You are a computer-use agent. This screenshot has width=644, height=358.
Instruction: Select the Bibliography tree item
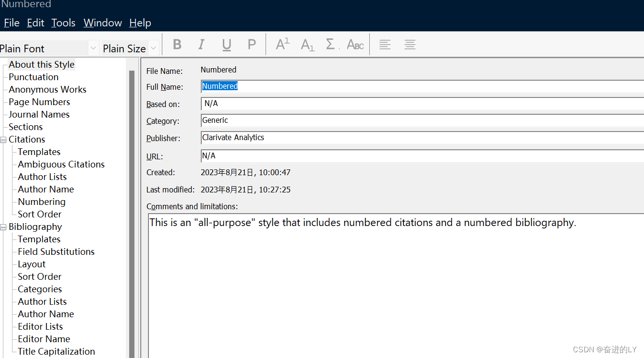point(35,227)
